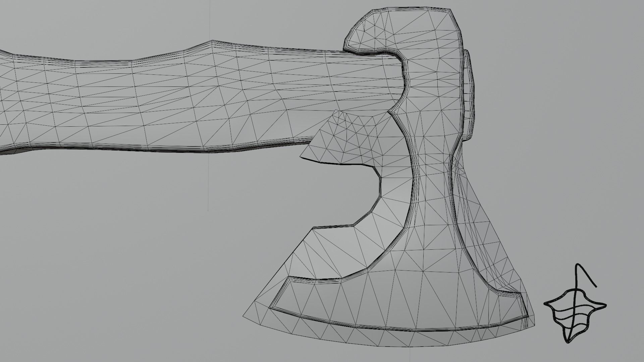The height and width of the screenshot is (362, 644).
Task: Pick the wedge cap behind the axe head
Action: (x=468, y=96)
